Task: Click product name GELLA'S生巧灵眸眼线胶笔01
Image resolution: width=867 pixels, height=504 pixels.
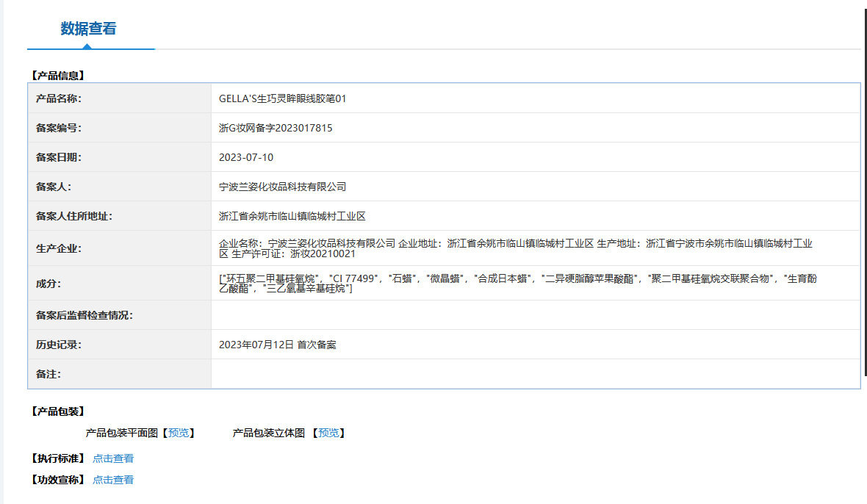Action: 282,98
